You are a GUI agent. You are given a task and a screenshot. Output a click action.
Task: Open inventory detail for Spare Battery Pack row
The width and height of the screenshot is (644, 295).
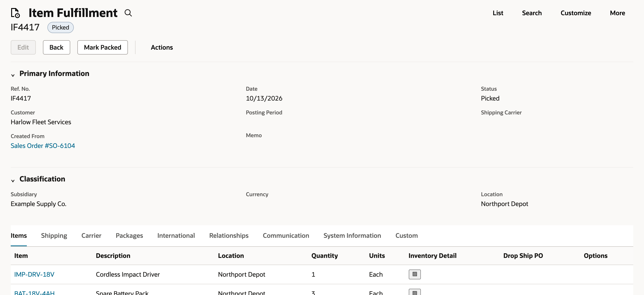[x=415, y=292]
